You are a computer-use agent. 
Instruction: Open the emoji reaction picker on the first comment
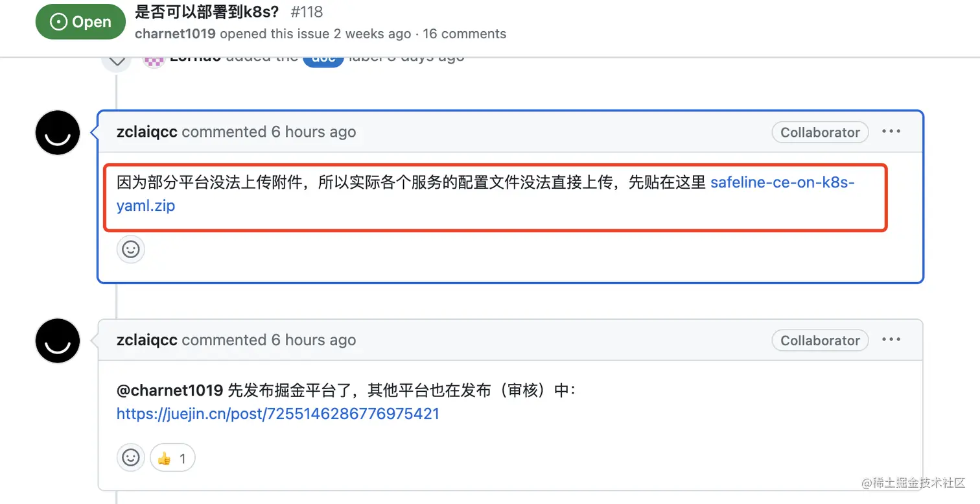pos(130,249)
